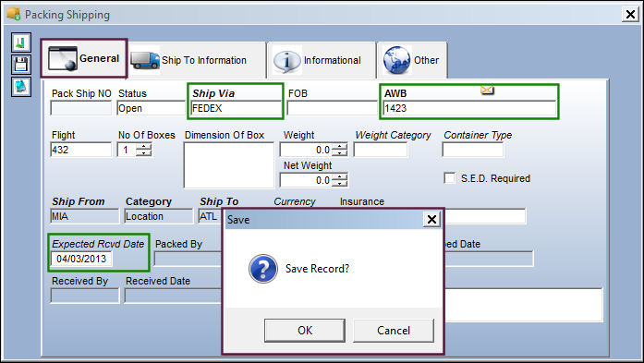The width and height of the screenshot is (644, 363).
Task: Decrease Weight value with down arrow
Action: point(339,153)
